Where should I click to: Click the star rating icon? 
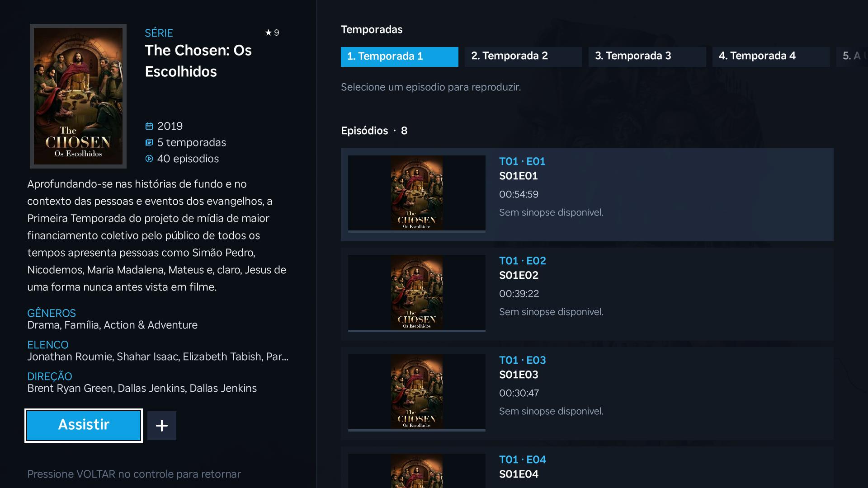269,33
